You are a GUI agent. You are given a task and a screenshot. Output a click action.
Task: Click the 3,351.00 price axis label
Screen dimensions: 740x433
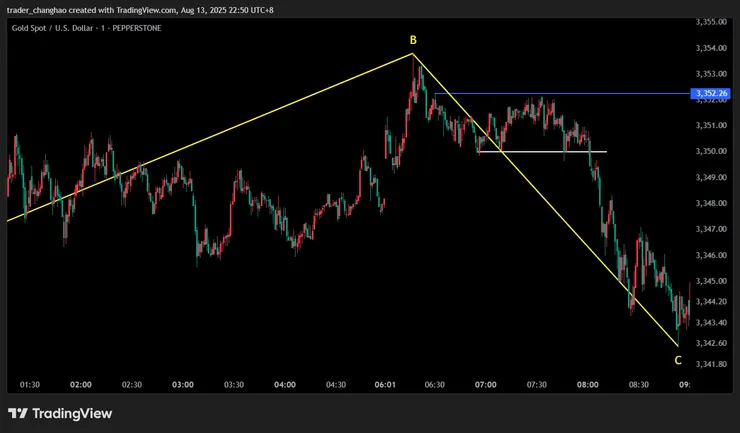[711, 125]
